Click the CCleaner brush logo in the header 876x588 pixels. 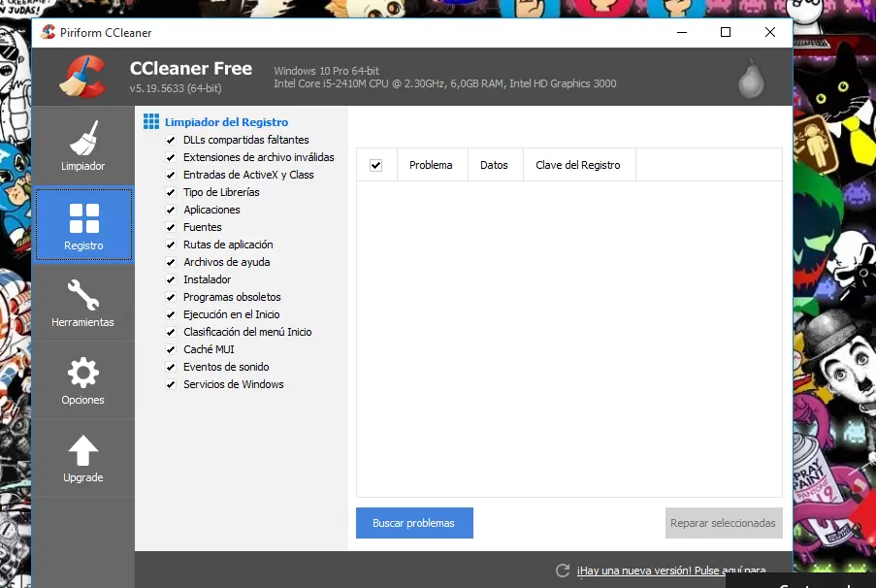[82, 76]
